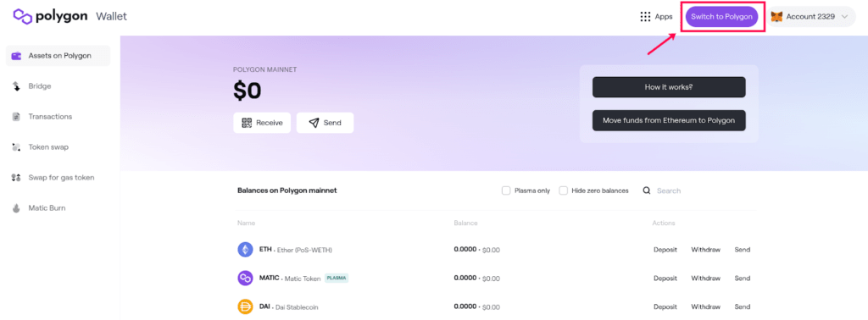The height and width of the screenshot is (320, 868).
Task: Select the Bridge arrows icon in sidebar
Action: [x=17, y=86]
